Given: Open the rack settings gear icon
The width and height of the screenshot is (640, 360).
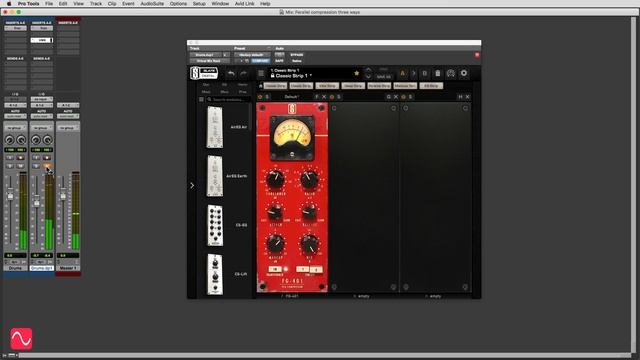Looking at the screenshot, I should 464,73.
